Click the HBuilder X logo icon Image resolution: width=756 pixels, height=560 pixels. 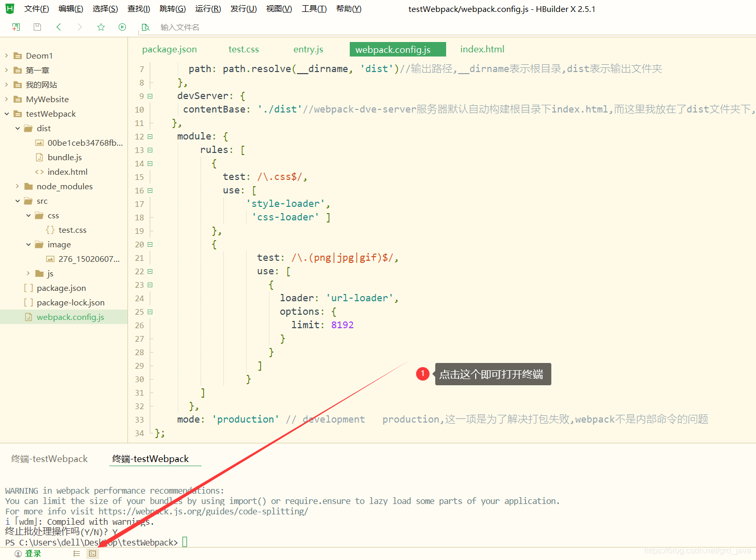tap(9, 8)
